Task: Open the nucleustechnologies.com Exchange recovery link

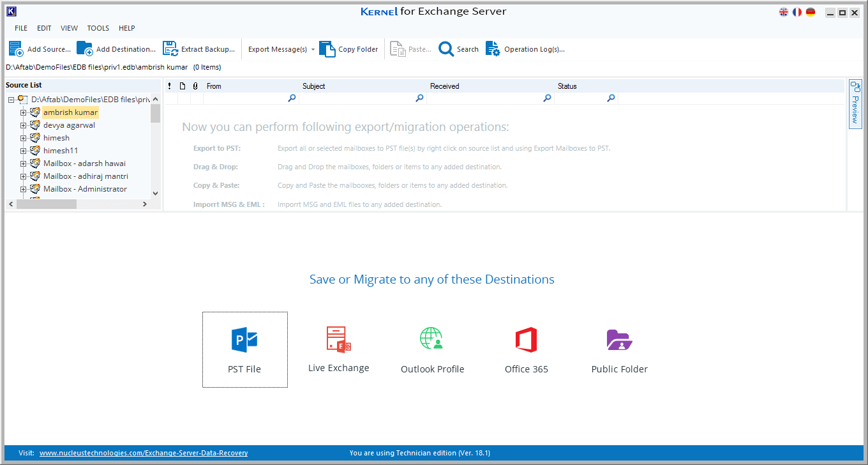Action: coord(144,453)
